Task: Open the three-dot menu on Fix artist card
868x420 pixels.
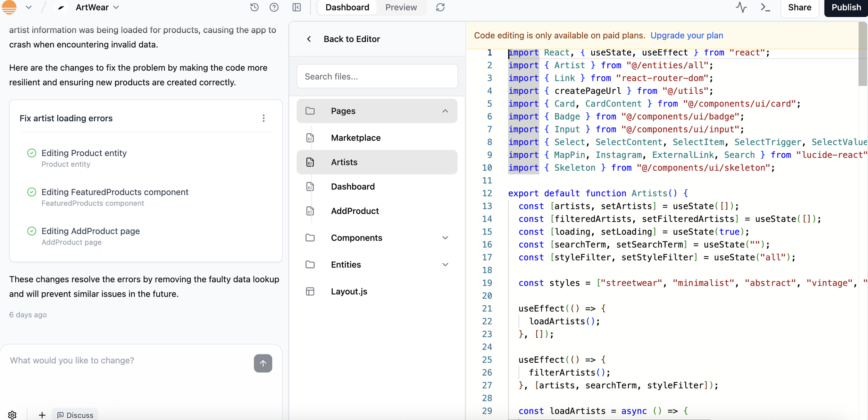Action: [x=264, y=118]
